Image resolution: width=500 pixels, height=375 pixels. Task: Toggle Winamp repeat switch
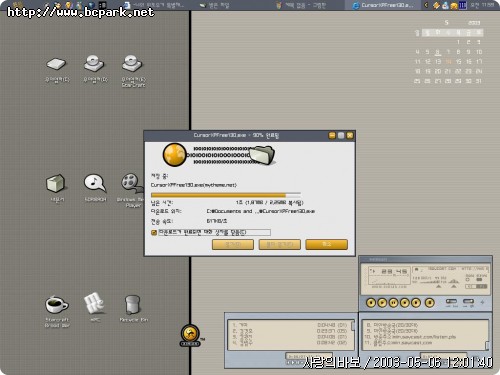pyautogui.click(x=468, y=301)
